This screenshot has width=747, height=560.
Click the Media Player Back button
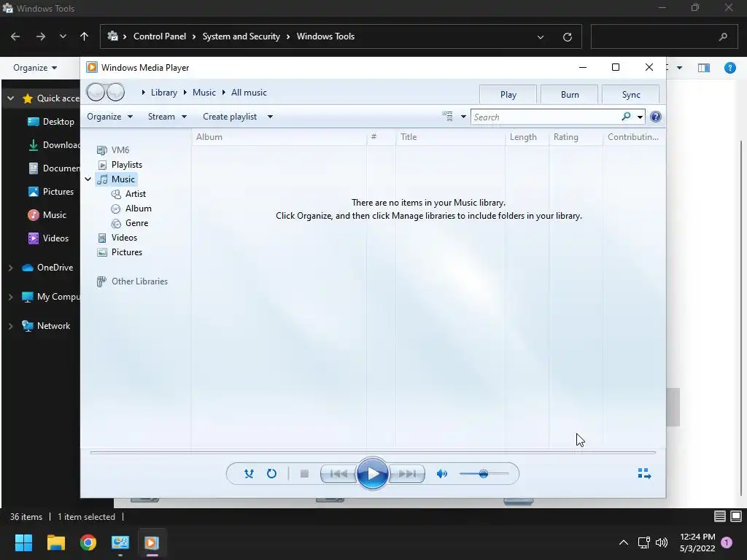coord(96,92)
